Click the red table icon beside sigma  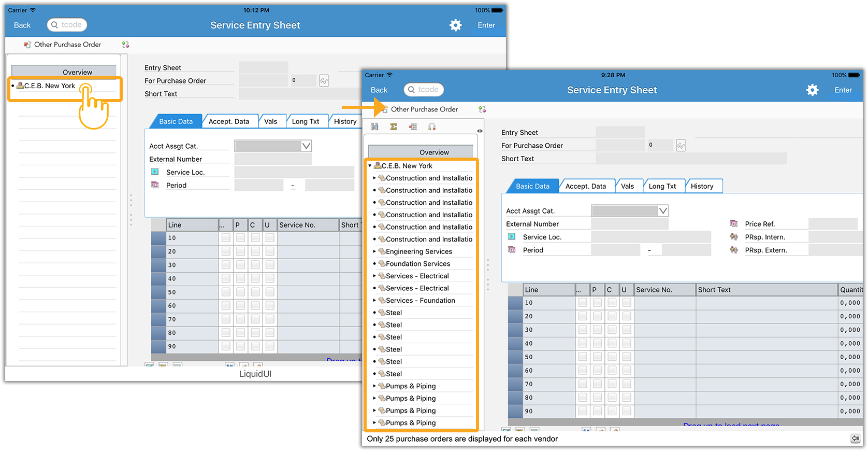pyautogui.click(x=413, y=126)
